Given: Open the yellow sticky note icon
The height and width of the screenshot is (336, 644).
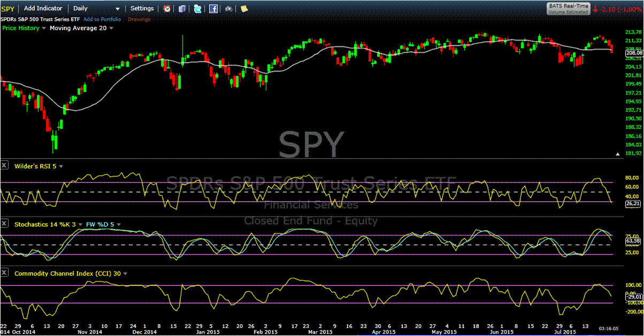Looking at the screenshot, I should 244,9.
